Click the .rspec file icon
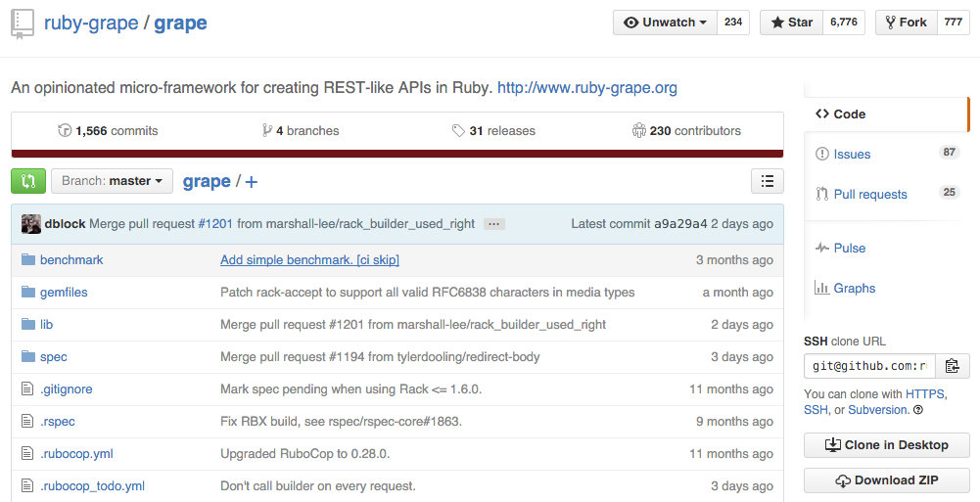The height and width of the screenshot is (502, 980). click(x=27, y=422)
